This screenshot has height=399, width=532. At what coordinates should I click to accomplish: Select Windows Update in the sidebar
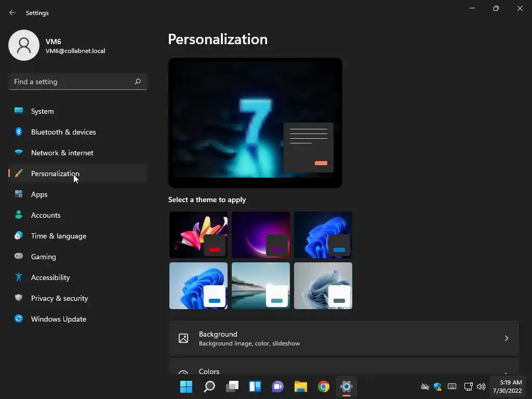78,319
